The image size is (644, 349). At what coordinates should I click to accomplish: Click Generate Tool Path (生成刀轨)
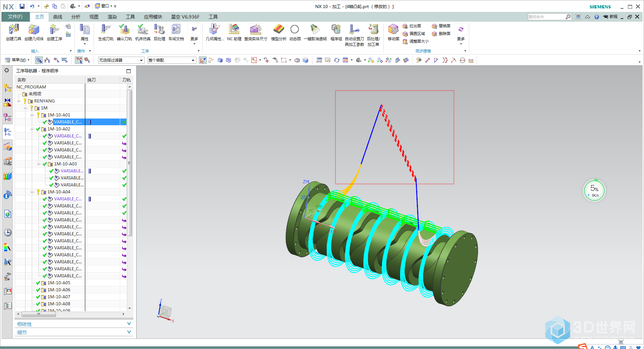[x=106, y=32]
